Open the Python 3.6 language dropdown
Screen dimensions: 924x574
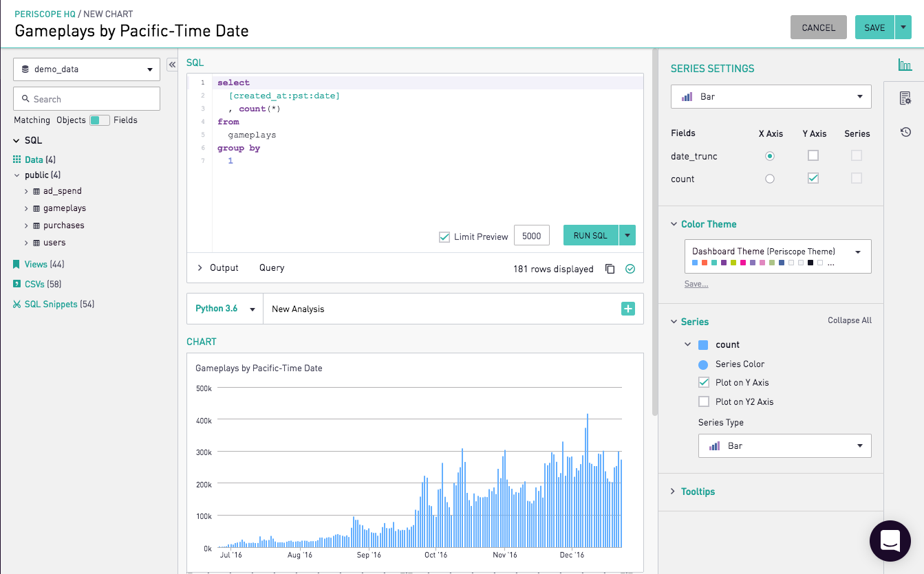pyautogui.click(x=225, y=309)
